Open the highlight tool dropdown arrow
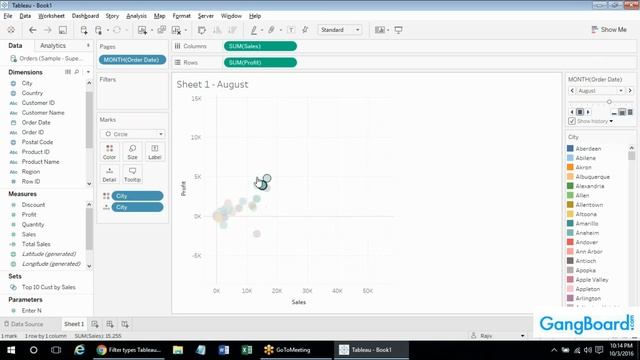This screenshot has width=640, height=360. pyautogui.click(x=262, y=30)
